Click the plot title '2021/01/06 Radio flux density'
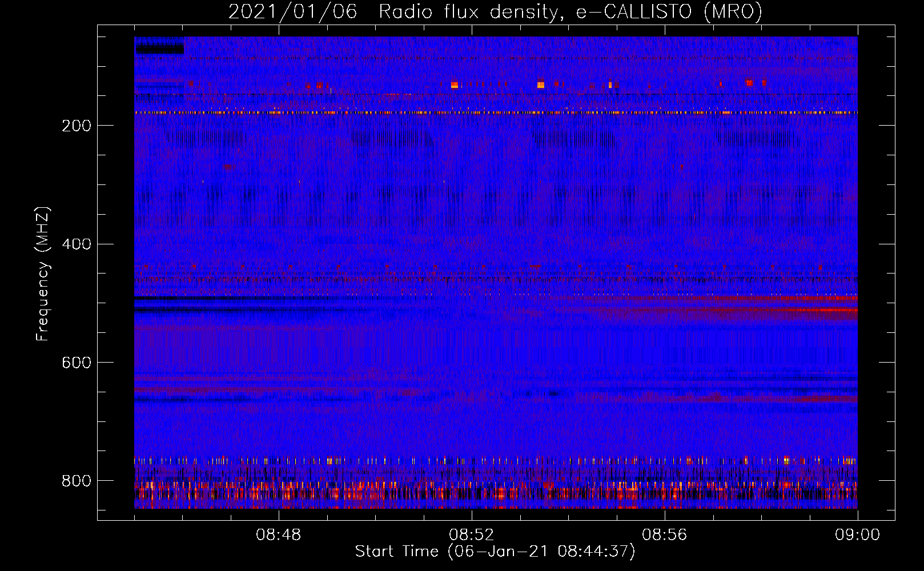 tap(495, 12)
